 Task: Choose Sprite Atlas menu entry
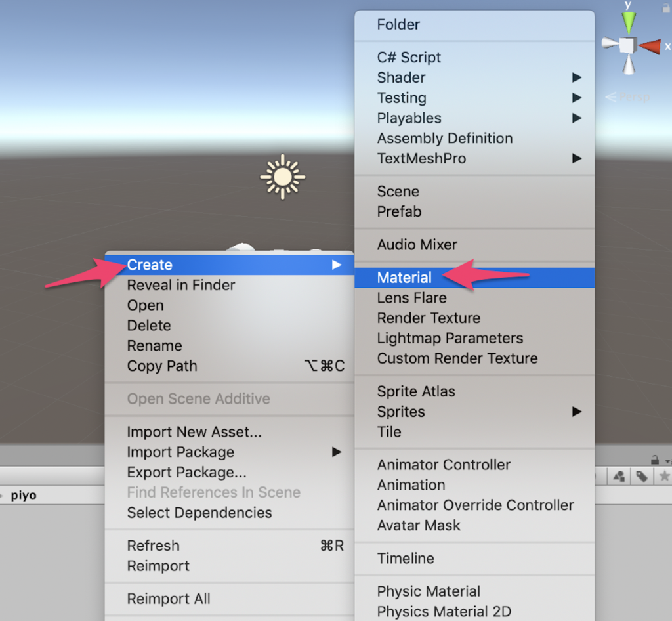click(x=474, y=391)
